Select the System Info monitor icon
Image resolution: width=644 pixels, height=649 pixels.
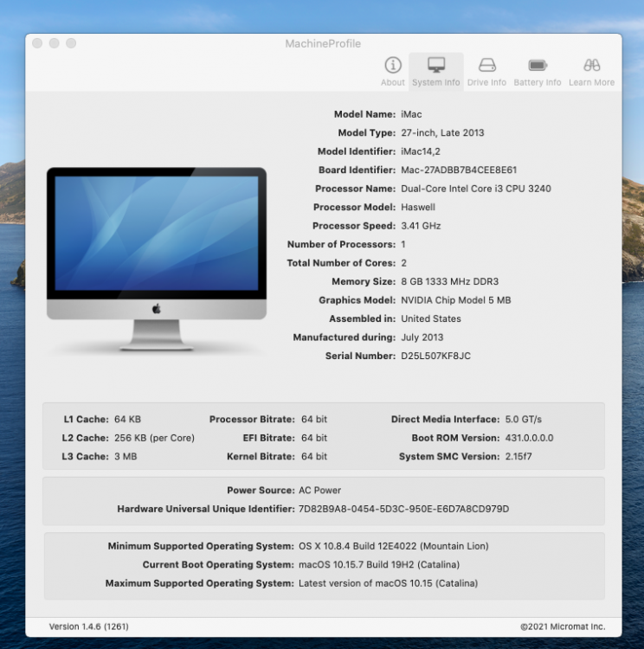[x=436, y=65]
